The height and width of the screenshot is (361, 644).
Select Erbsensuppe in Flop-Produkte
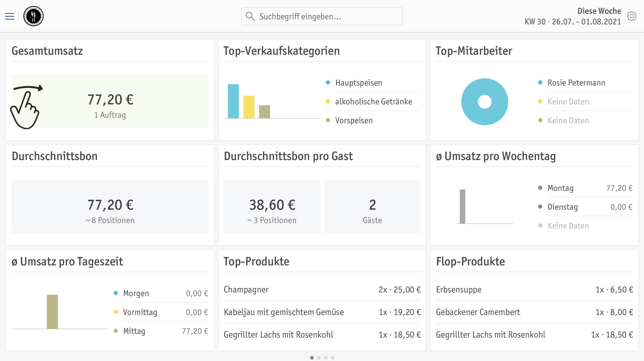click(x=534, y=289)
